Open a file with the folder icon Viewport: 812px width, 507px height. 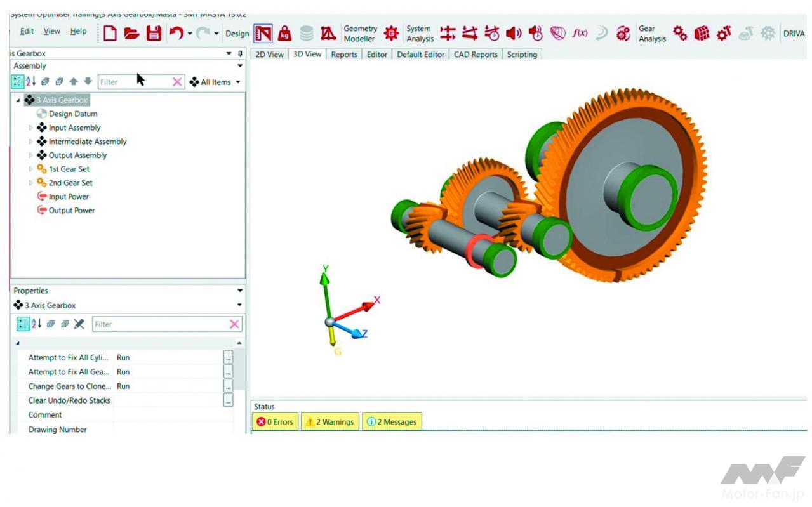[x=131, y=34]
